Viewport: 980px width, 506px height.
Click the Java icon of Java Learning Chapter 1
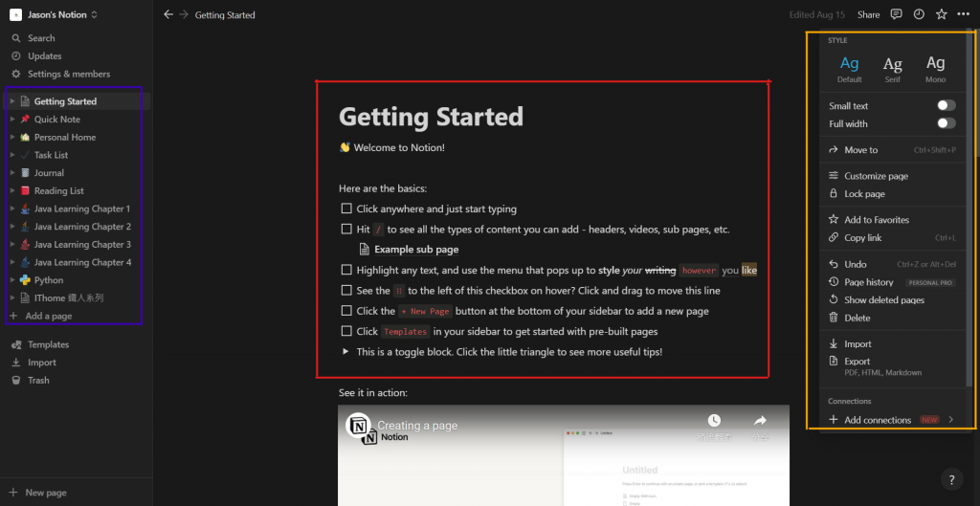[25, 209]
